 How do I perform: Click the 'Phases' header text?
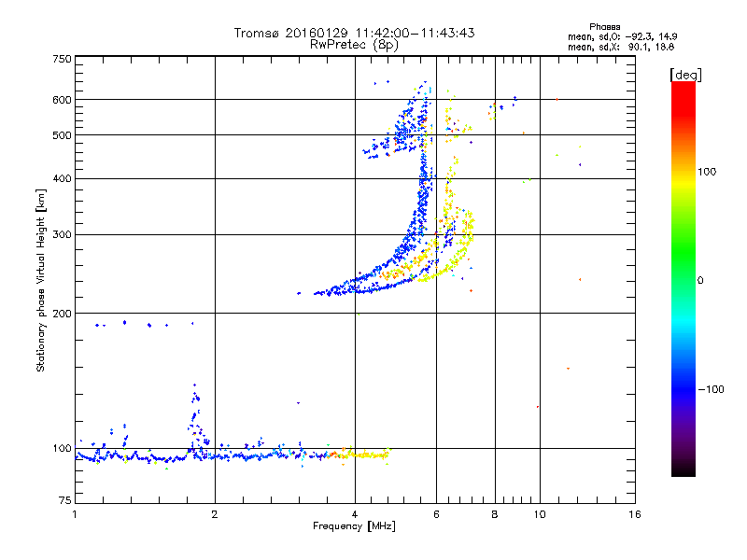[x=604, y=27]
